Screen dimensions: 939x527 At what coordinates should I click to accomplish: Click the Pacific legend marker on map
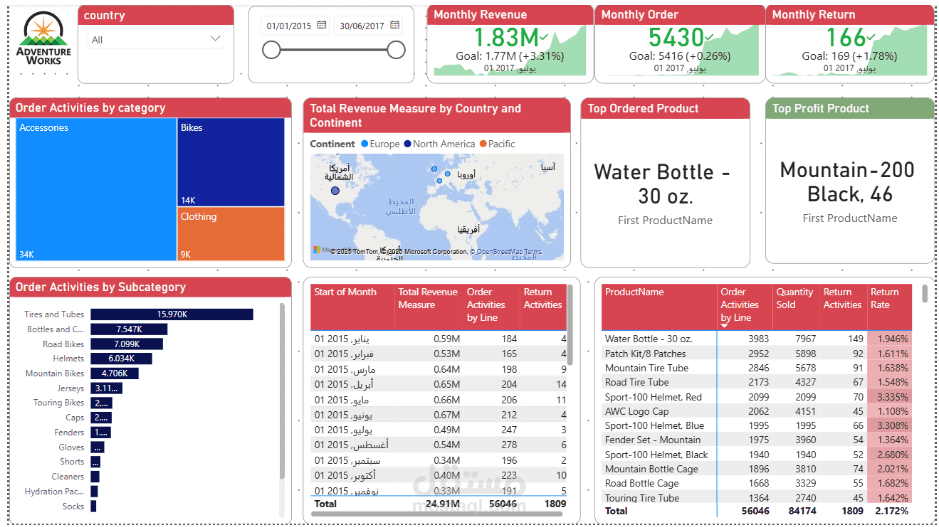pyautogui.click(x=483, y=144)
